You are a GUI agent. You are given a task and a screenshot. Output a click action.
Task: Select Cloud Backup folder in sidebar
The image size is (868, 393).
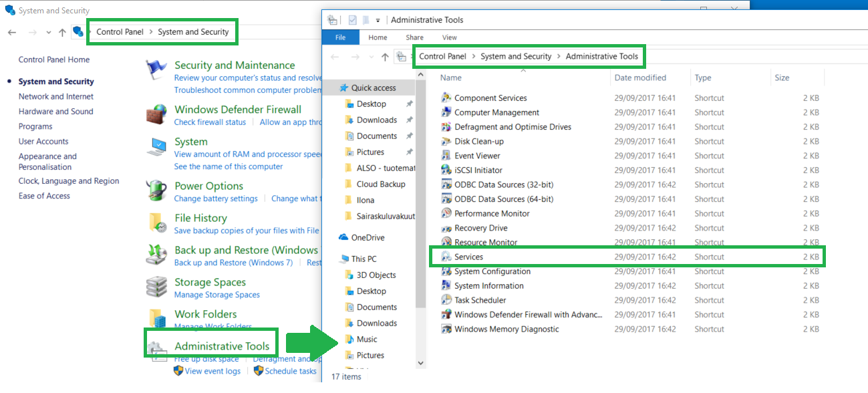click(x=381, y=184)
